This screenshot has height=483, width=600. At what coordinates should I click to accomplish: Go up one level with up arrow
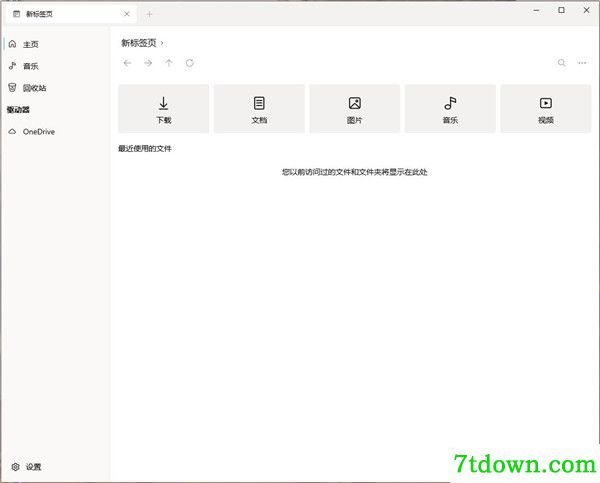coord(169,63)
